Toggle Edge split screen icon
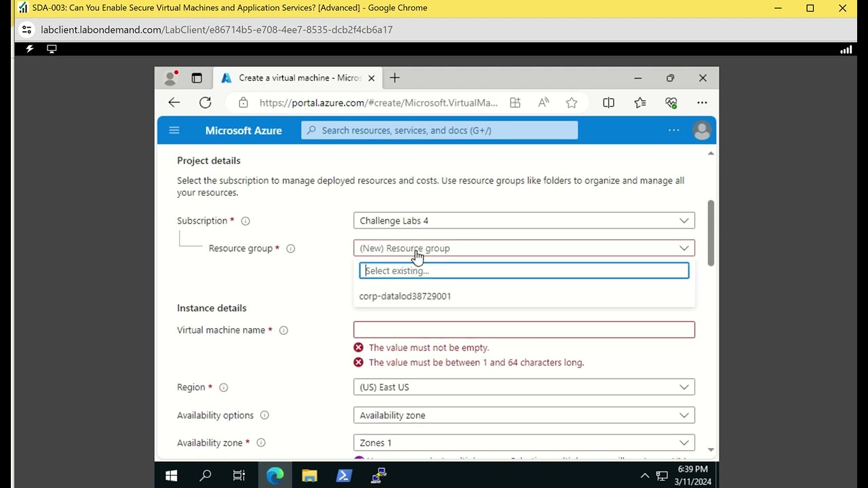The image size is (868, 488). click(x=608, y=102)
